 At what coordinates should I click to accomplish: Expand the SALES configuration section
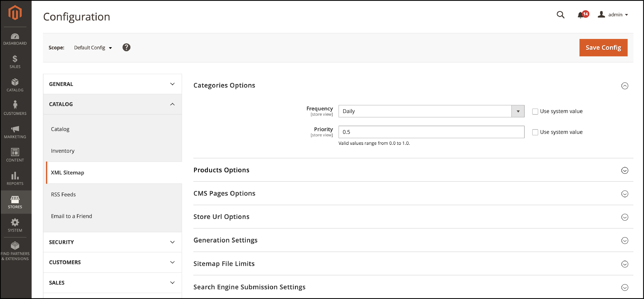[x=112, y=283]
